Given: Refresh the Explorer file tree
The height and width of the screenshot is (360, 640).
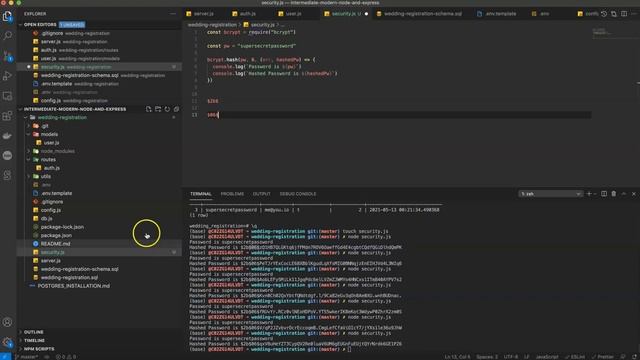Looking at the screenshot, I should point(167,109).
